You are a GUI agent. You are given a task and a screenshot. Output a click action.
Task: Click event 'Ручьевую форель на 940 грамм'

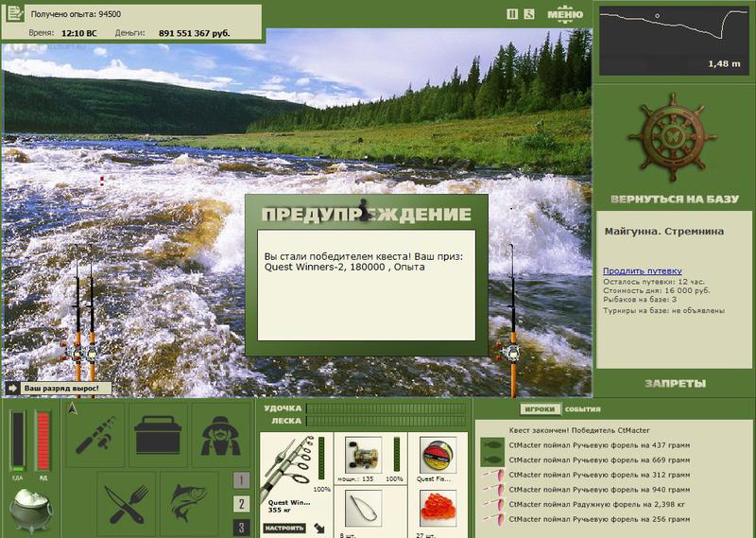(599, 490)
